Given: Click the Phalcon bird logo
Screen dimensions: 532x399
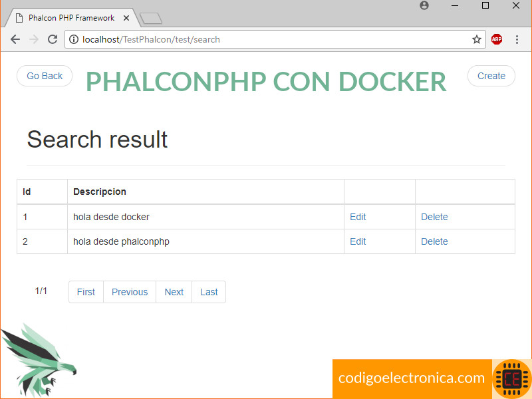Looking at the screenshot, I should coord(39,360).
